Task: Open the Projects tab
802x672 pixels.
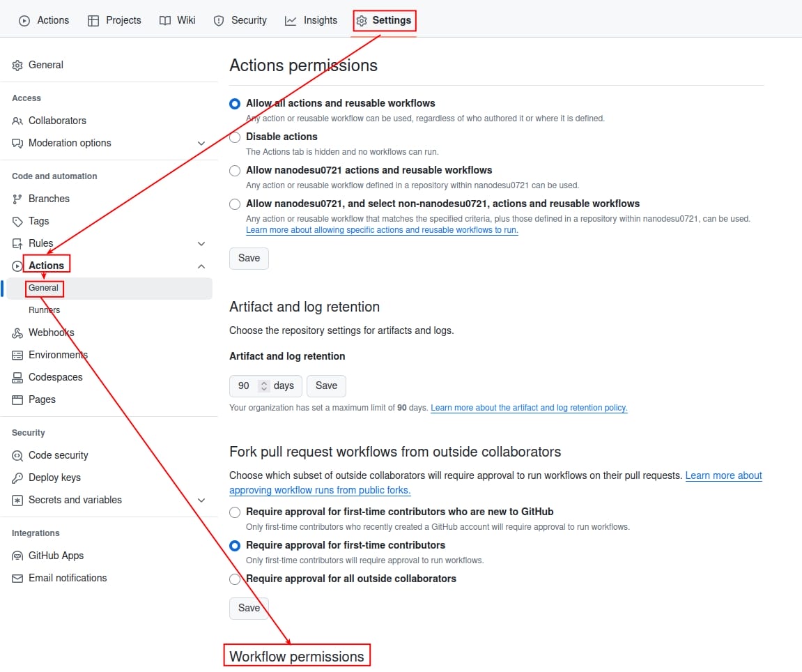Action: [x=114, y=20]
